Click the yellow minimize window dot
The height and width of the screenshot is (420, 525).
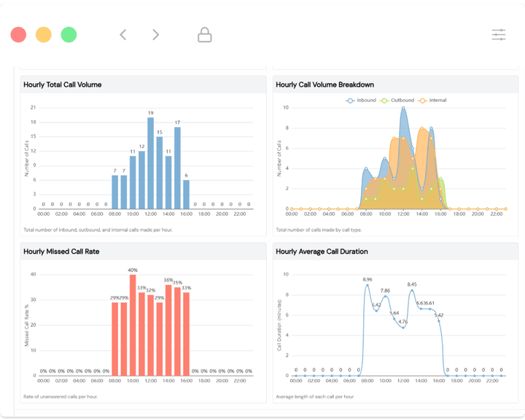tap(44, 34)
